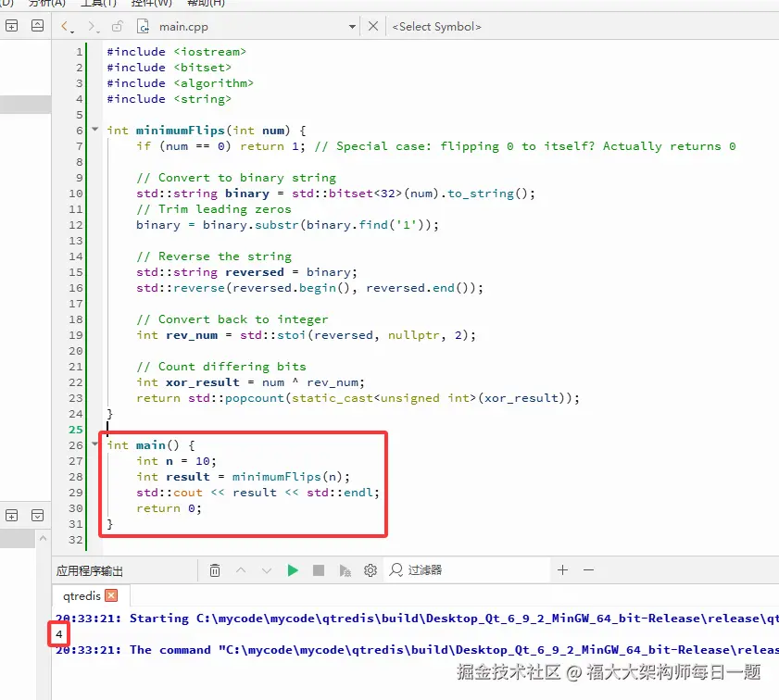Click the grey Stop button in output toolbar
The height and width of the screenshot is (700, 779).
319,570
